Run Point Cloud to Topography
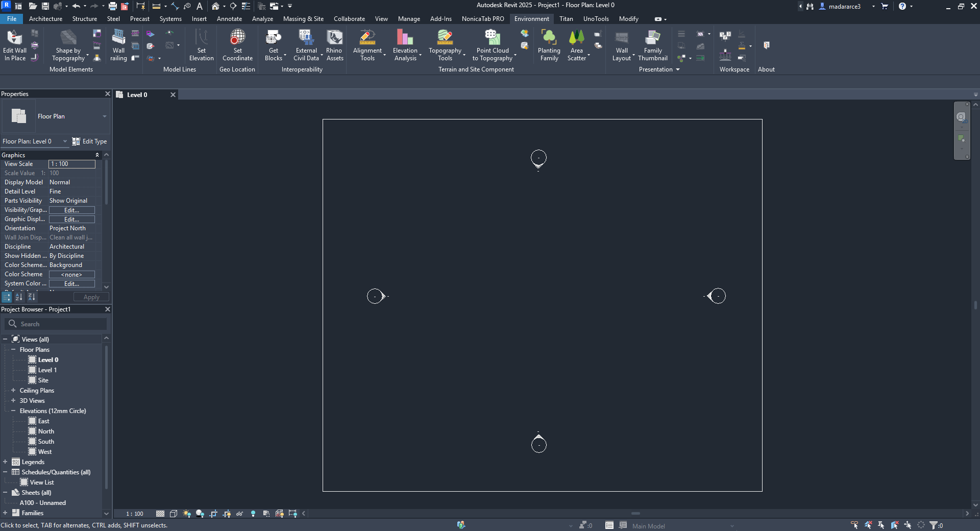980x531 pixels. coord(493,45)
